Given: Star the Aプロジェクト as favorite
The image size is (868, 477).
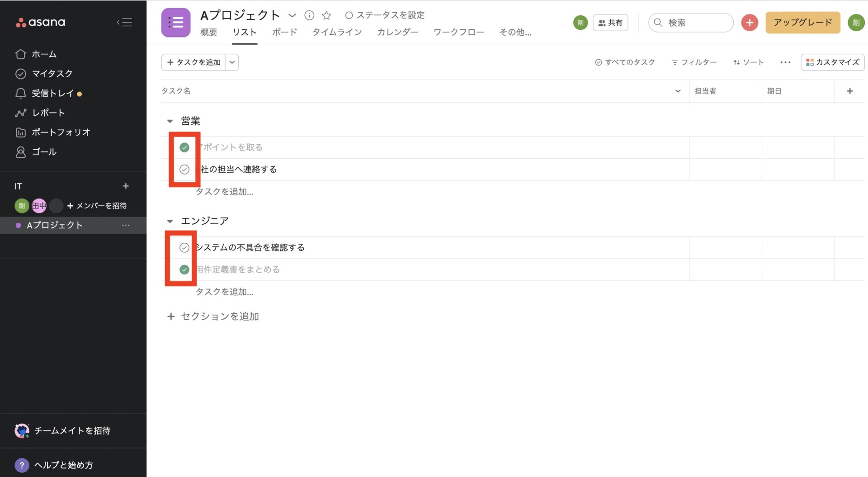Looking at the screenshot, I should (326, 15).
